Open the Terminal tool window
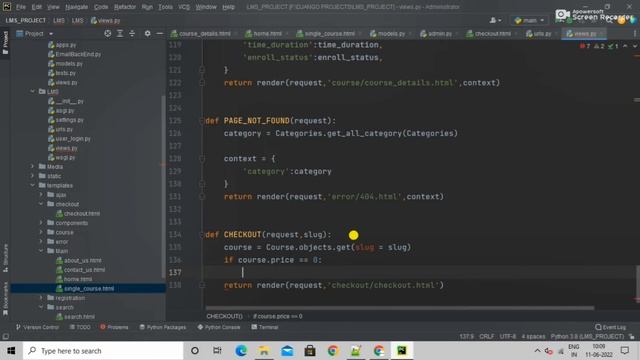The width and height of the screenshot is (640, 360). [x=265, y=327]
